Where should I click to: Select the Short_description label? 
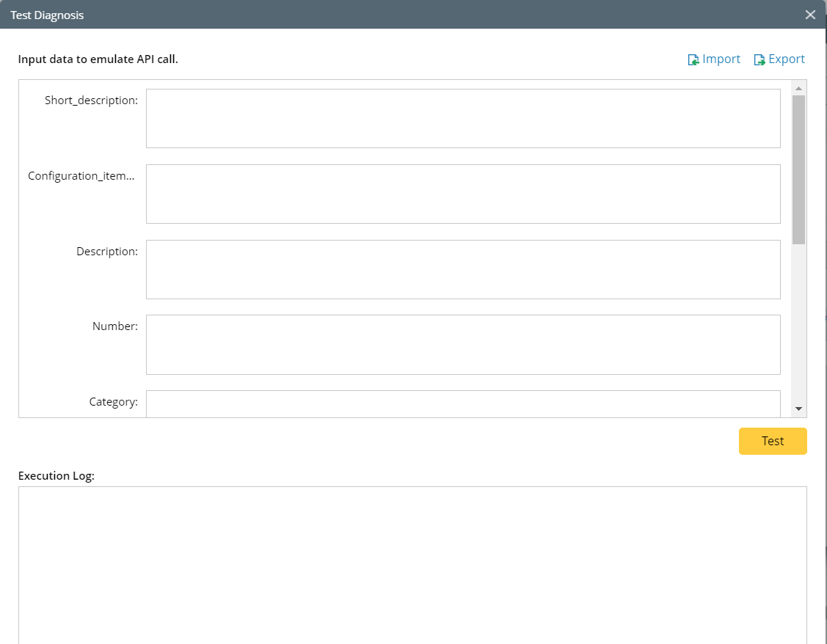[x=91, y=100]
